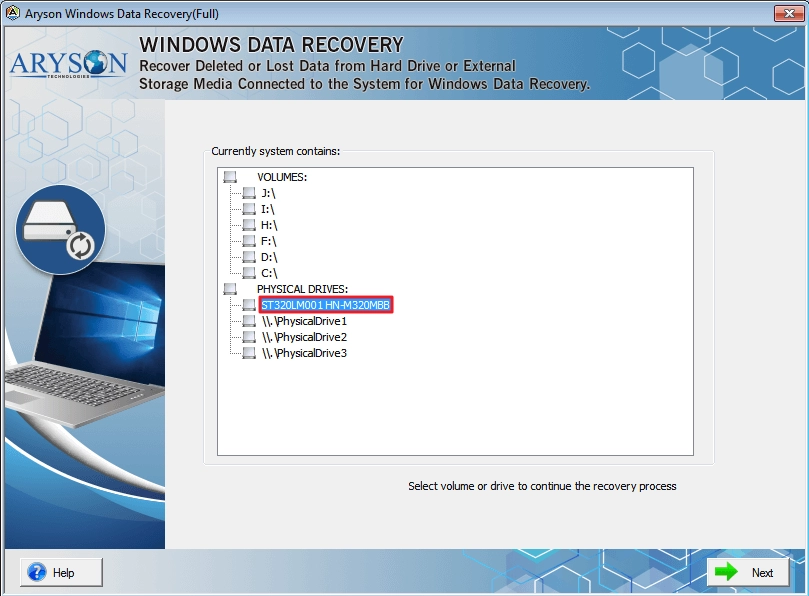Click the Aryson Technologies logo
The height and width of the screenshot is (596, 809).
click(x=68, y=64)
